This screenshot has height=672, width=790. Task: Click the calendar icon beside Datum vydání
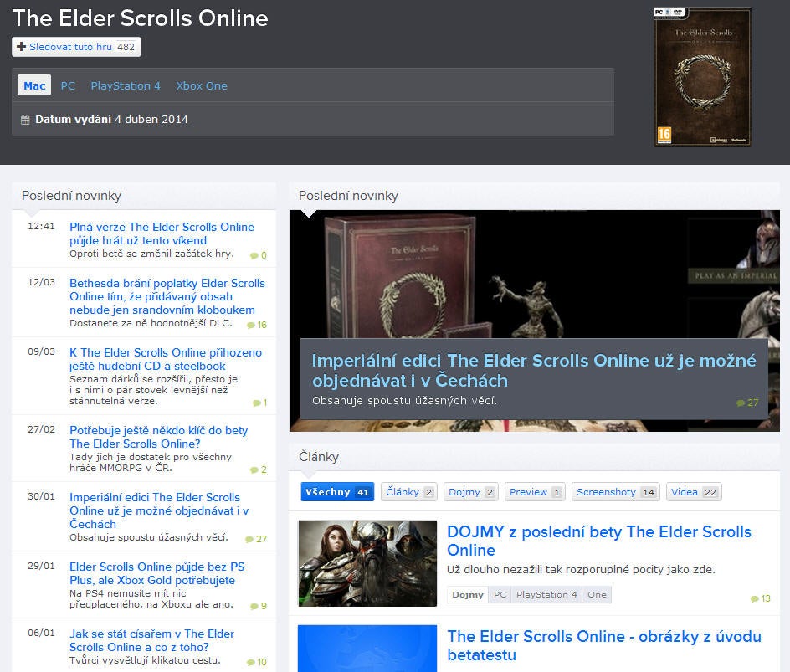tap(25, 120)
